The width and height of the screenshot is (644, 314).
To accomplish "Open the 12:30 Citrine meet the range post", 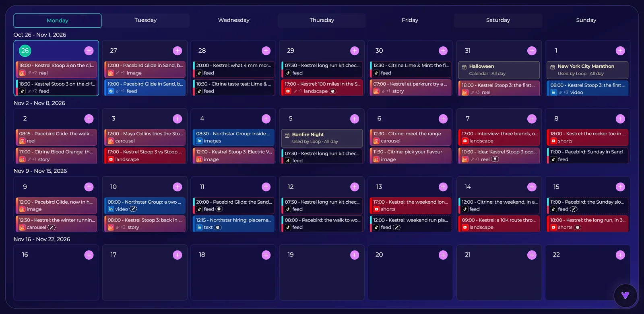I will coord(411,137).
